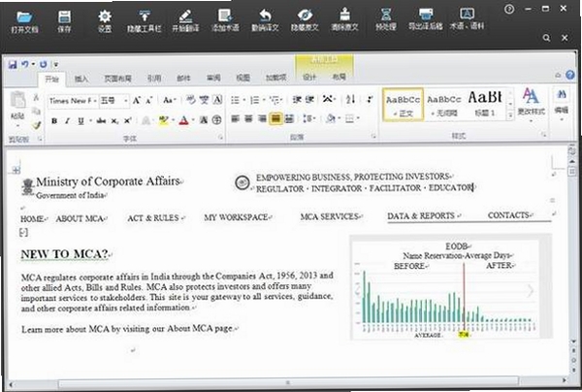This screenshot has width=582, height=392.
Task: Toggle Subscript formatting
Action: [114, 120]
